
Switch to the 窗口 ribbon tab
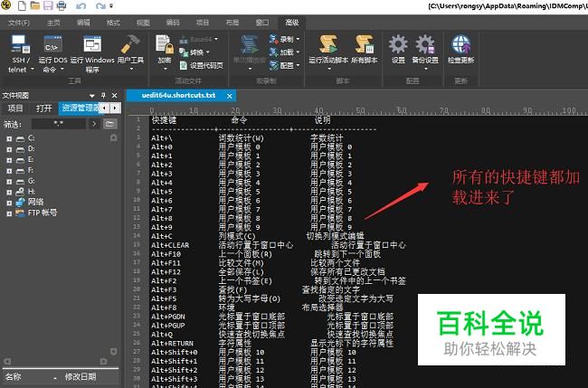click(262, 23)
